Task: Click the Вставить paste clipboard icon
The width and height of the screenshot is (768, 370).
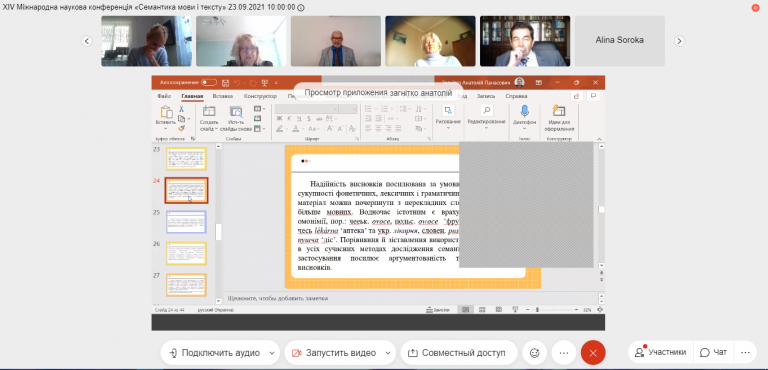Action: coord(166,112)
